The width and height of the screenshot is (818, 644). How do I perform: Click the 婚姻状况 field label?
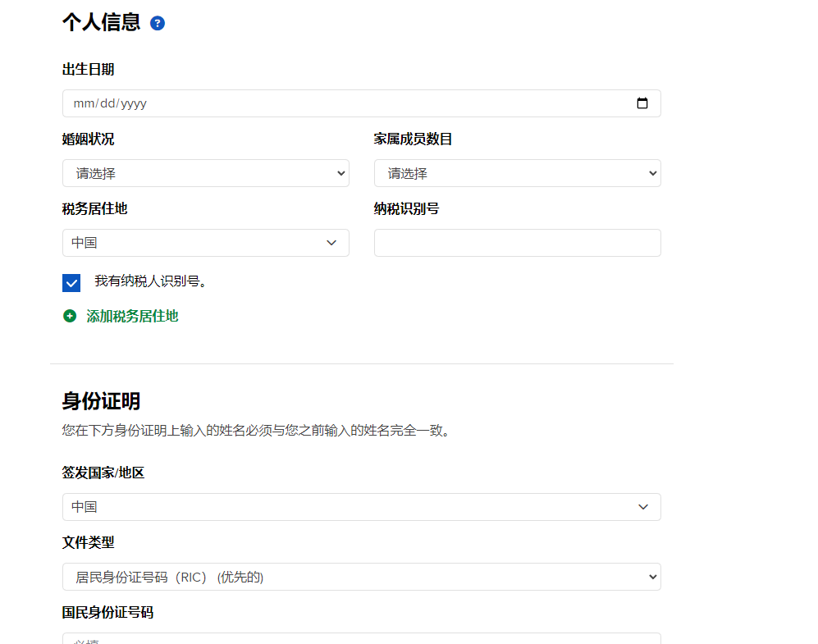click(x=88, y=139)
